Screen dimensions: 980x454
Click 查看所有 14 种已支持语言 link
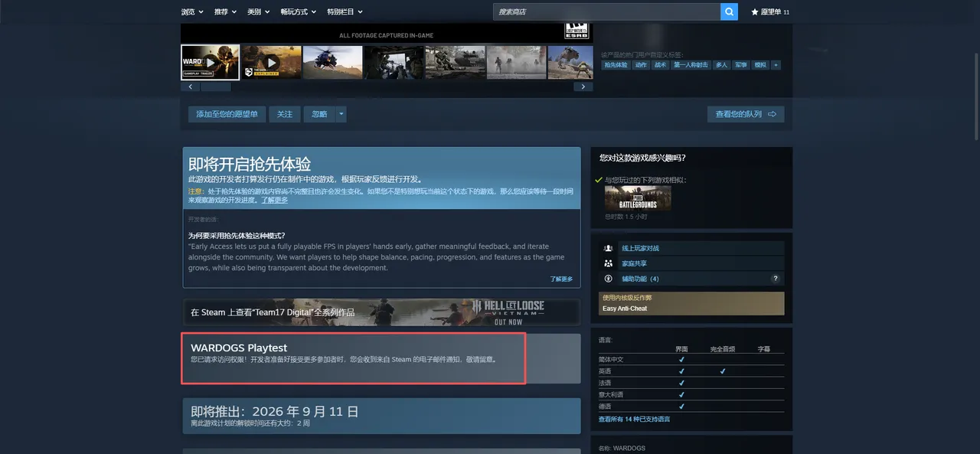coord(634,420)
